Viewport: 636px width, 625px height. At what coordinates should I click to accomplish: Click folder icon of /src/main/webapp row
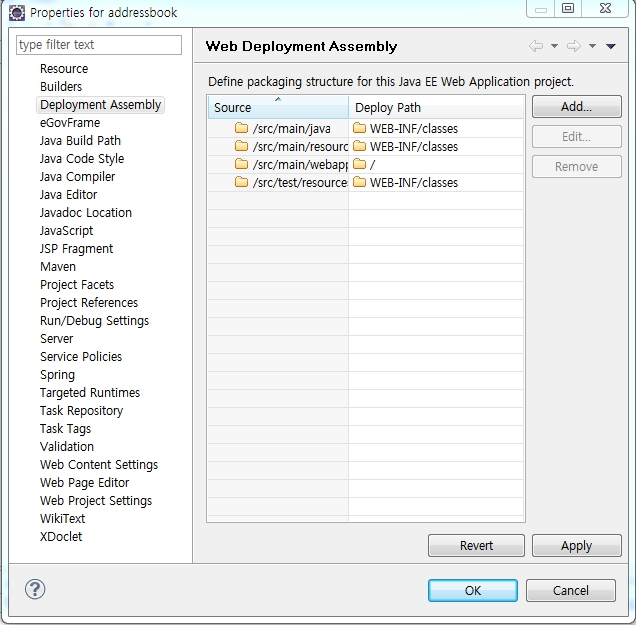click(x=241, y=164)
